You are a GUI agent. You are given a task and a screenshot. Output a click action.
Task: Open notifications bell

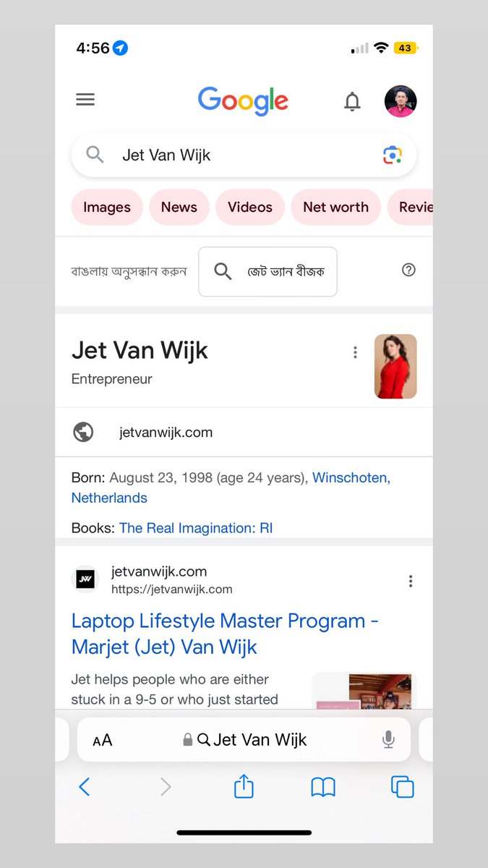pyautogui.click(x=352, y=102)
